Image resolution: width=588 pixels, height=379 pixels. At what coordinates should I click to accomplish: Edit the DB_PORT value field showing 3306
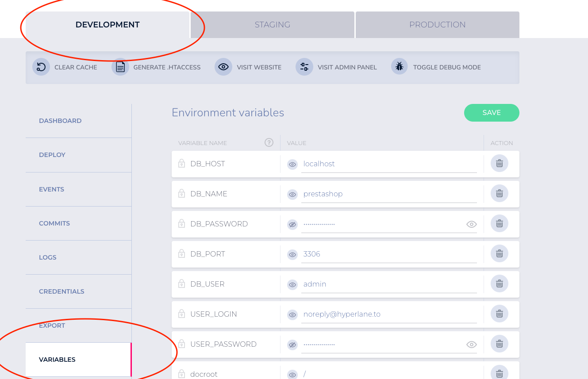(x=389, y=254)
